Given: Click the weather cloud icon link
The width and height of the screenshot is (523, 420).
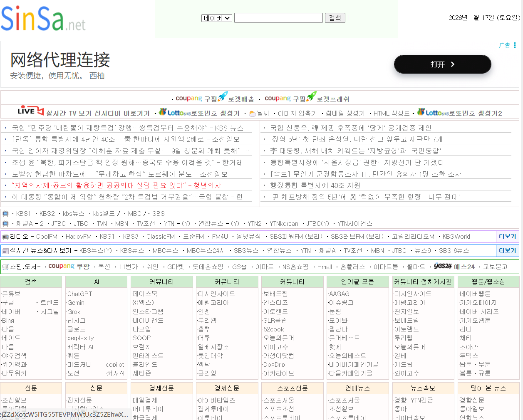Looking at the screenshot, I should [x=252, y=114].
